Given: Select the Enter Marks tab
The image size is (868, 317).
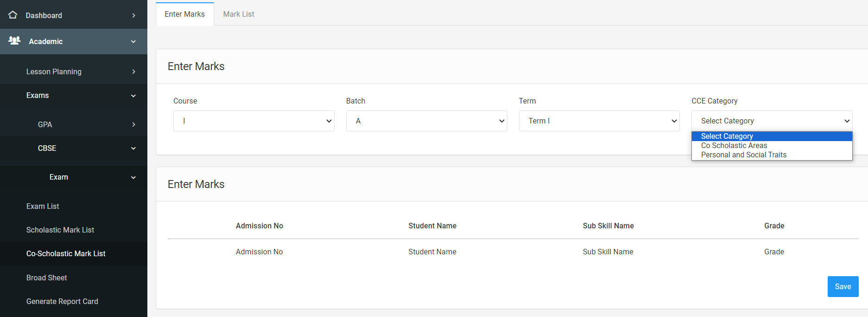Looking at the screenshot, I should (x=184, y=14).
